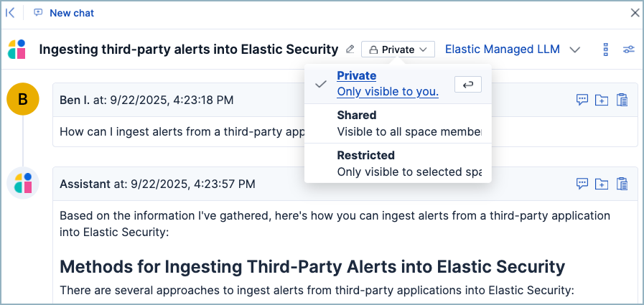The height and width of the screenshot is (305, 644).
Task: Open the Elastic Managed LLM connector selector
Action: [x=502, y=50]
